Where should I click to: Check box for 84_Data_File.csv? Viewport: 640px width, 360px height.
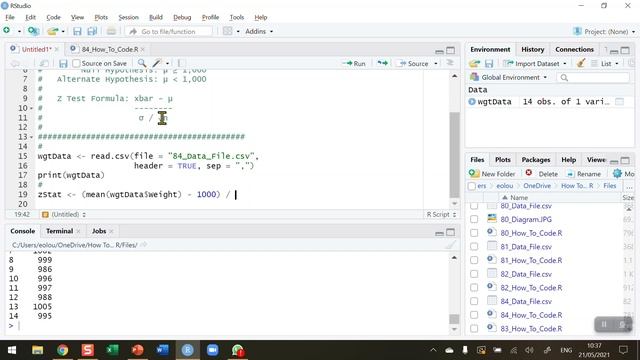click(474, 301)
